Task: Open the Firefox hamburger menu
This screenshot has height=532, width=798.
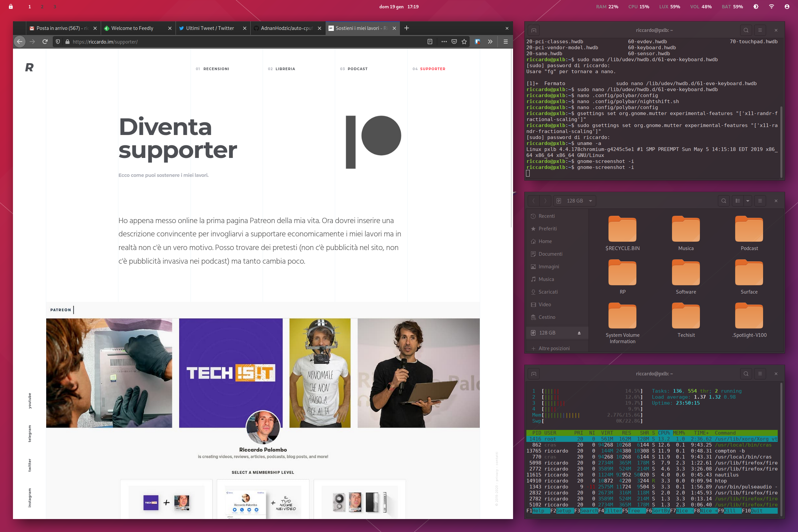Action: pyautogui.click(x=505, y=42)
